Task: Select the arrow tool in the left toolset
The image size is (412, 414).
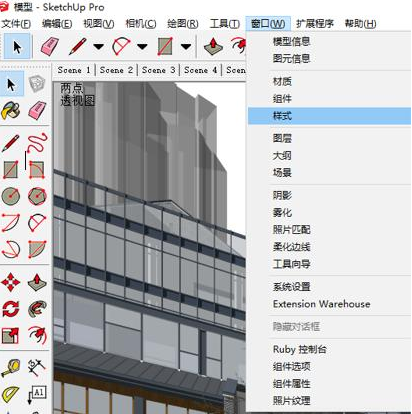Action: click(x=11, y=85)
